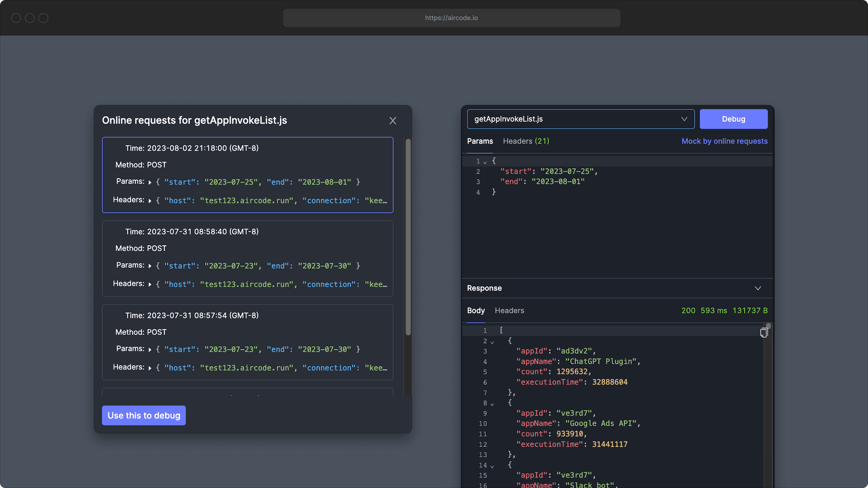Toggle Response body expand/collapse arrow
The height and width of the screenshot is (488, 868).
(758, 288)
